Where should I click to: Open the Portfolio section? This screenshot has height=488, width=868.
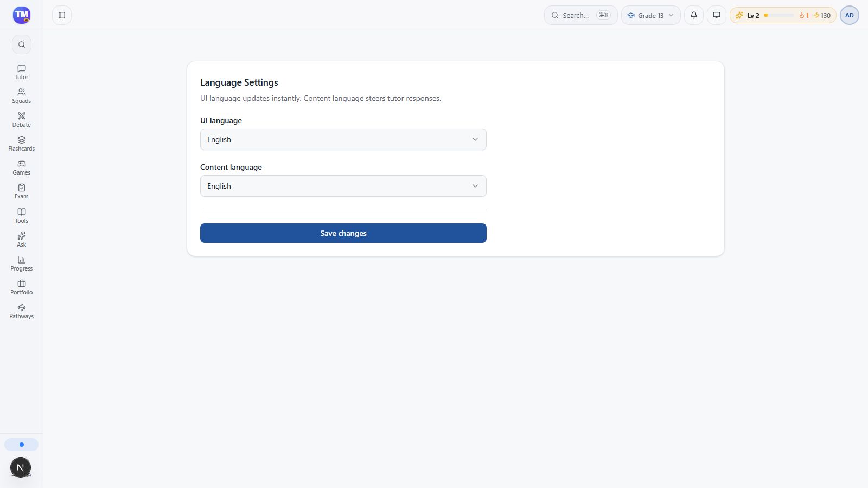pyautogui.click(x=22, y=287)
